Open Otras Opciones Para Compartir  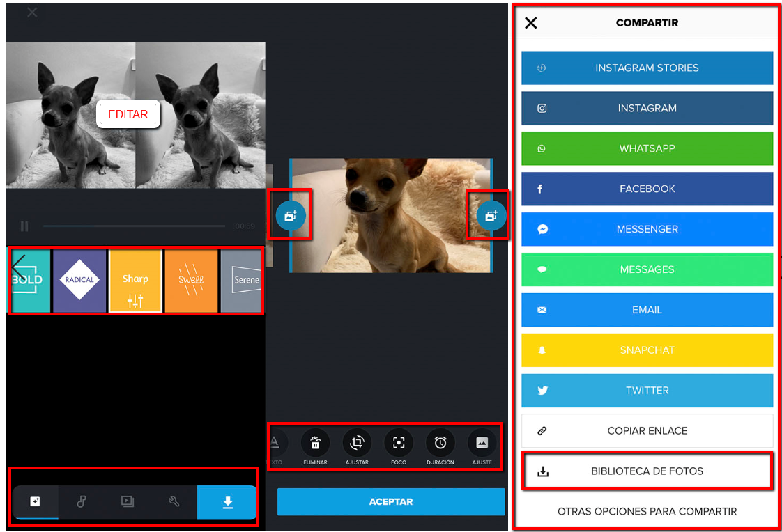pos(647,512)
